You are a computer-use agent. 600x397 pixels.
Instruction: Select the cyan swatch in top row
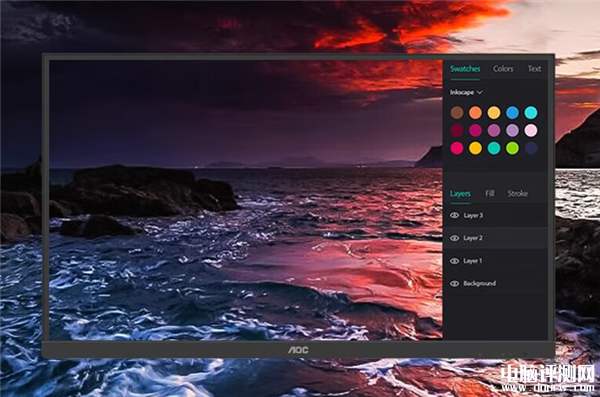click(531, 113)
